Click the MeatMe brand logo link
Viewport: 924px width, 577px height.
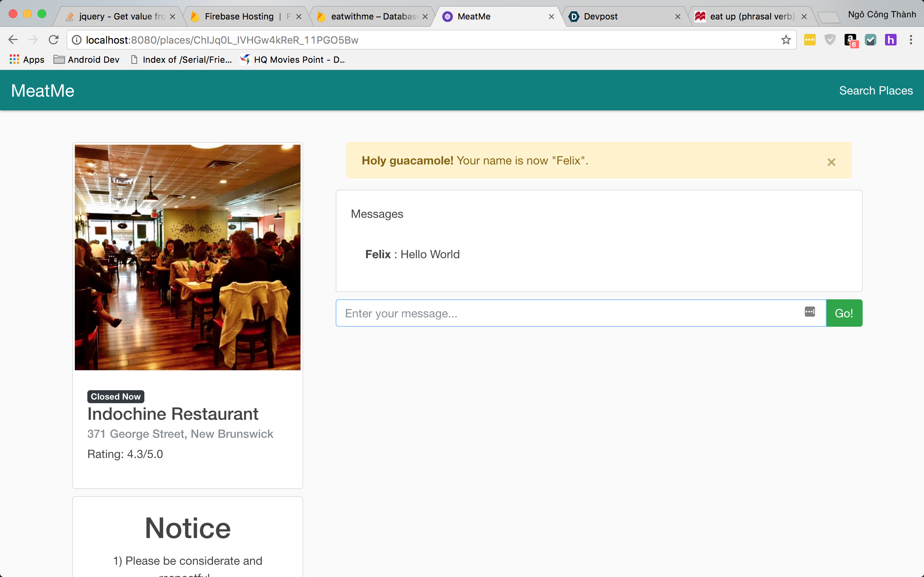[43, 91]
